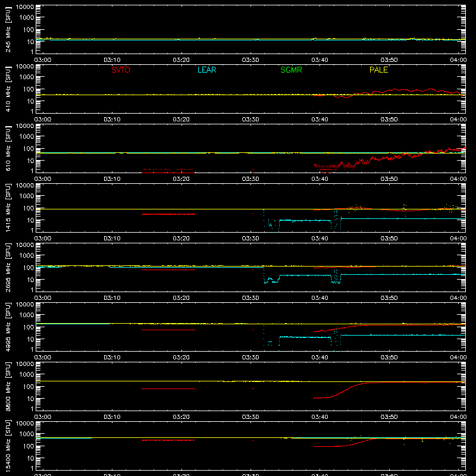The height and width of the screenshot is (476, 476).
Task: Click the 10 tick label on 1415 MHz axis
Action: [x=30, y=220]
